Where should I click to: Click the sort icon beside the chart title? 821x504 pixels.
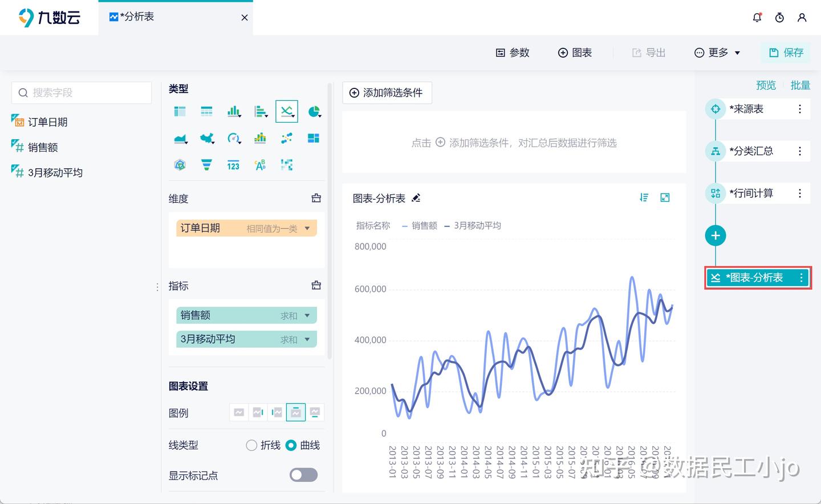point(644,197)
